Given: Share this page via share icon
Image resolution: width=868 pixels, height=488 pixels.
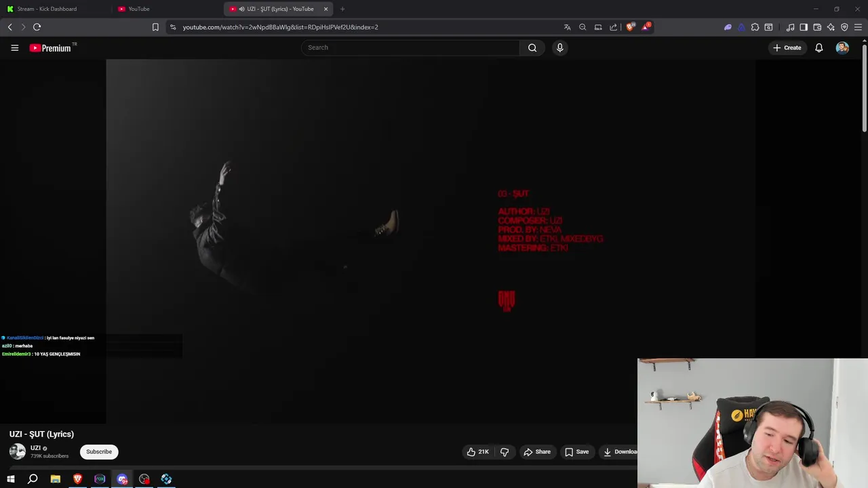Looking at the screenshot, I should [x=614, y=27].
